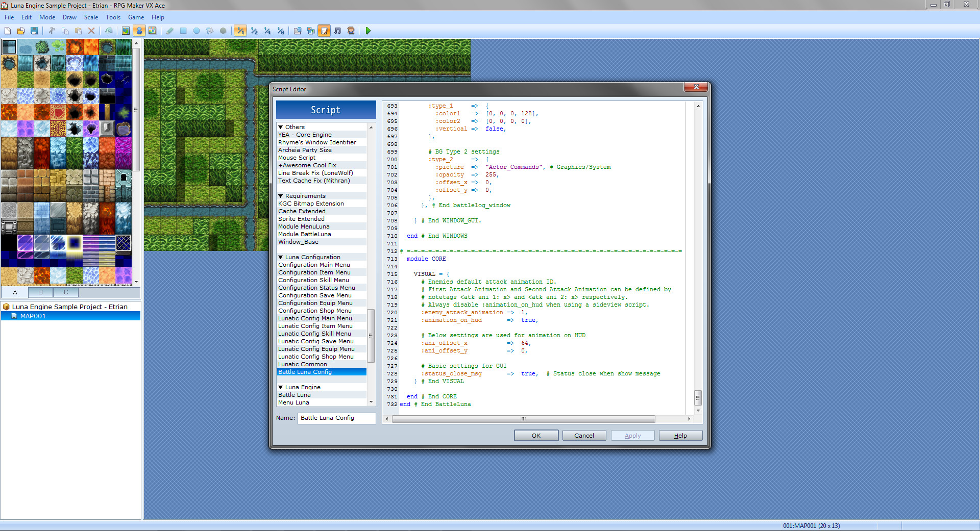
Task: Collapse the Requirements section
Action: [281, 196]
